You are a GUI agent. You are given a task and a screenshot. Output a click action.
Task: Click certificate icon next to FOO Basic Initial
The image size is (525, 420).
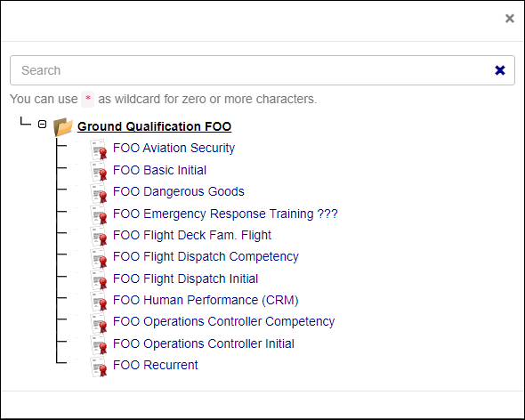click(x=99, y=172)
